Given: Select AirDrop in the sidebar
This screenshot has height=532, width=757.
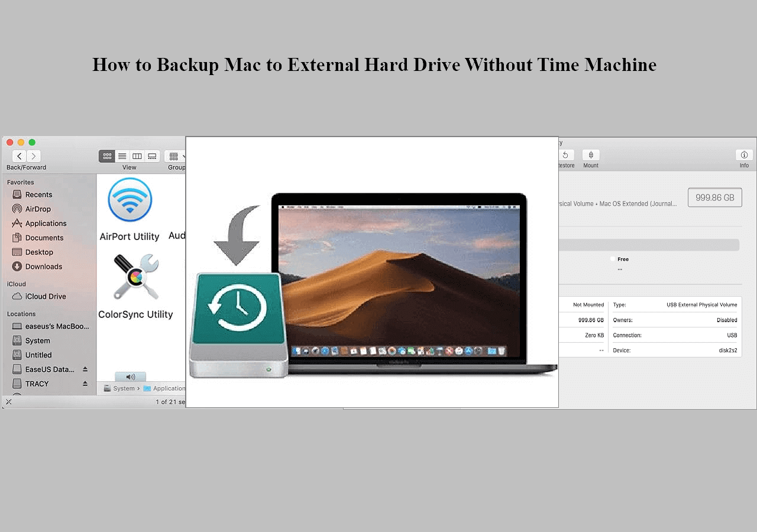Looking at the screenshot, I should coord(38,209).
